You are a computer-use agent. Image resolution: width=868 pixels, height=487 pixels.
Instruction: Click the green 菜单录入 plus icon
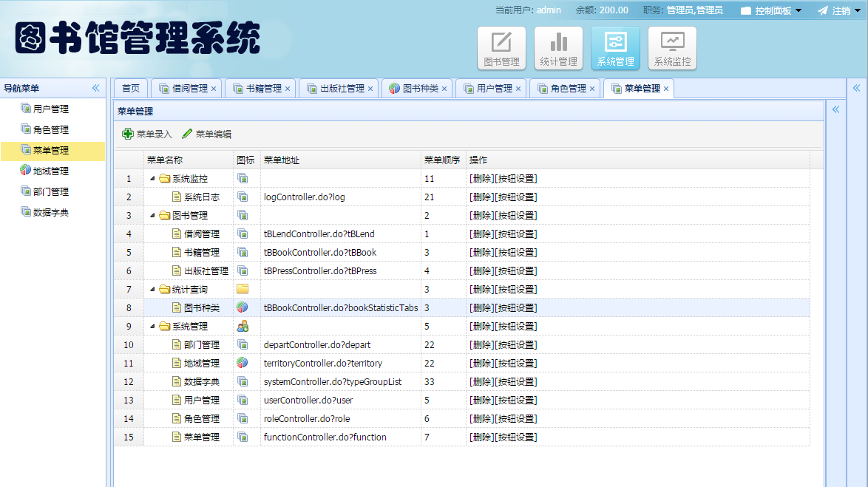[x=128, y=134]
